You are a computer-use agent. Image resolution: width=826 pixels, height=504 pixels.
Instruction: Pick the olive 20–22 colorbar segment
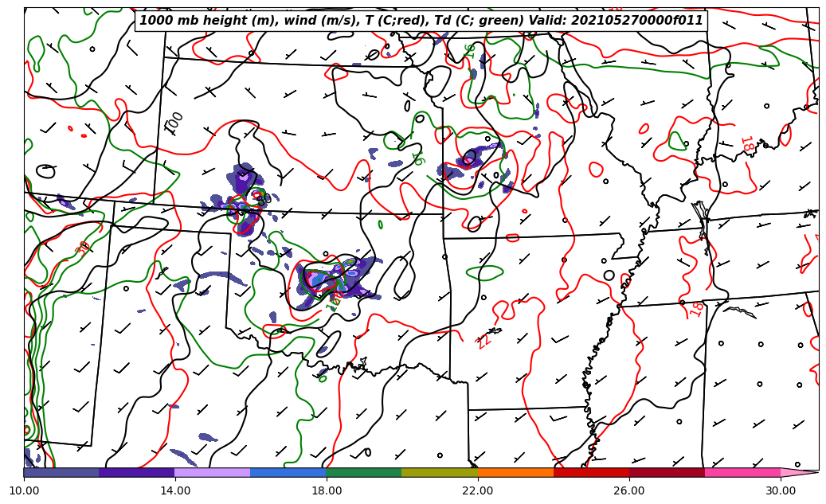click(439, 472)
